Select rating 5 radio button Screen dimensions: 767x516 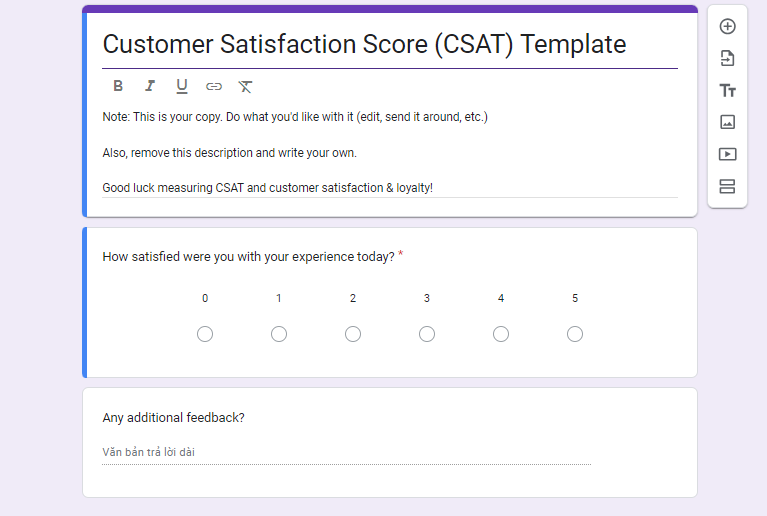point(575,334)
